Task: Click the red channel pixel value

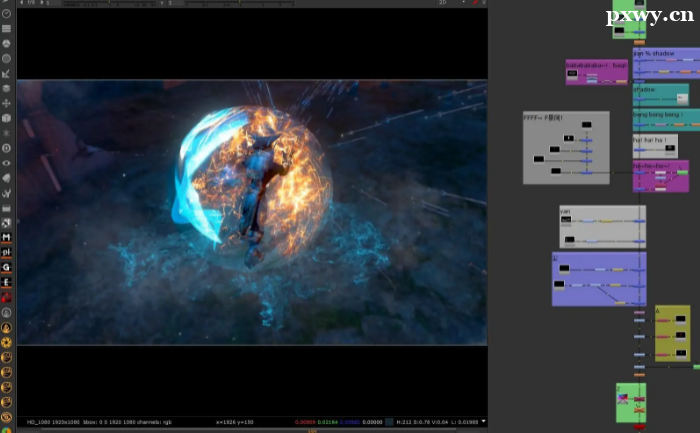Action: pyautogui.click(x=305, y=422)
